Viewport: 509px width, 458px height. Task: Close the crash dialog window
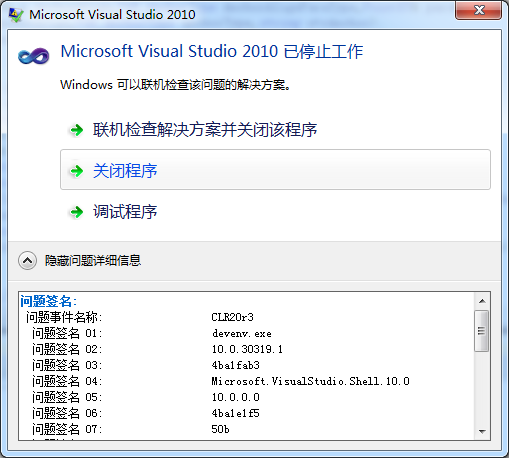478,10
